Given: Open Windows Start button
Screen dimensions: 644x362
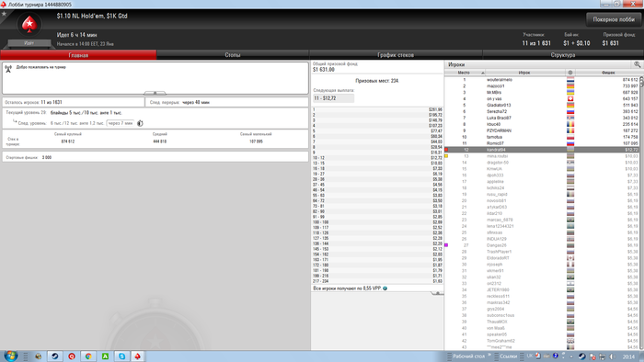Looking at the screenshot, I should (x=10, y=356).
